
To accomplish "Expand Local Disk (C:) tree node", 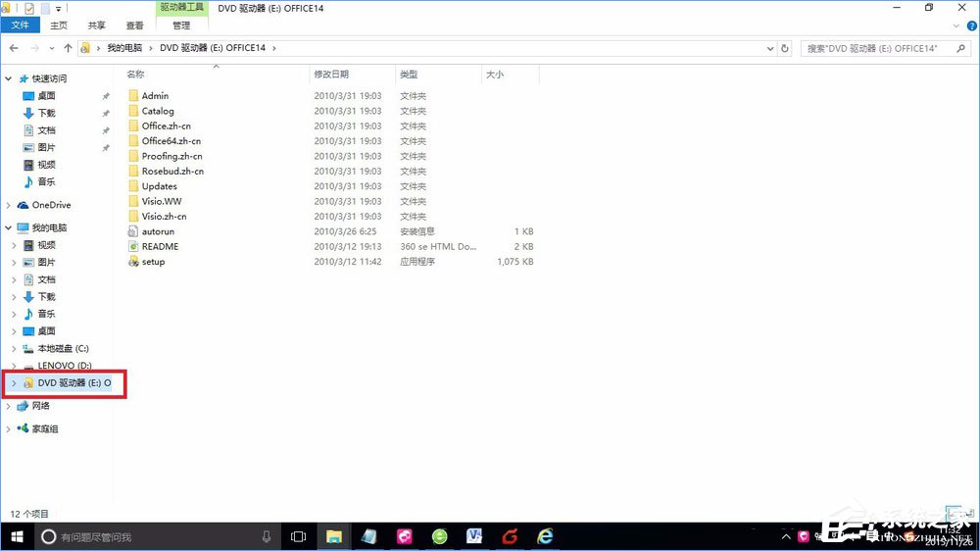I will point(14,348).
